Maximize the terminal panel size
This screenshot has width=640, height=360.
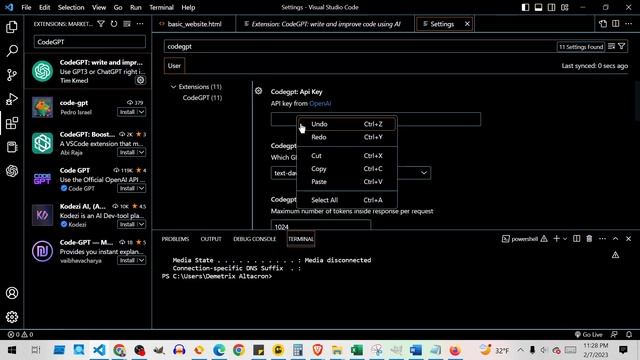point(616,239)
